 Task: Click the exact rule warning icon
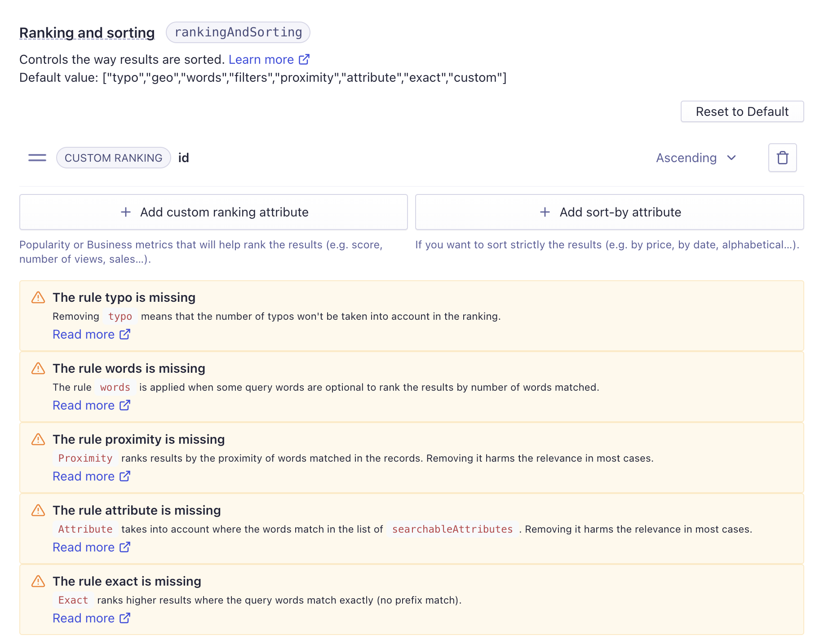[x=38, y=581]
